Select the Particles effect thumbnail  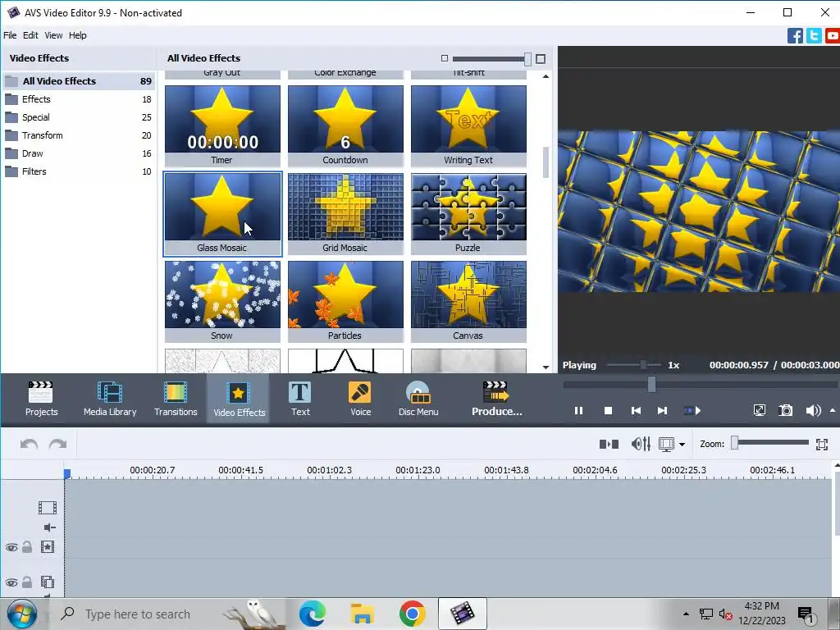point(345,302)
